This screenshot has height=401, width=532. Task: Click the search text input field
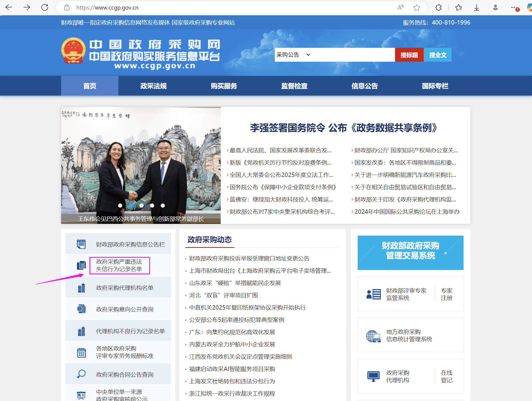[x=353, y=55]
